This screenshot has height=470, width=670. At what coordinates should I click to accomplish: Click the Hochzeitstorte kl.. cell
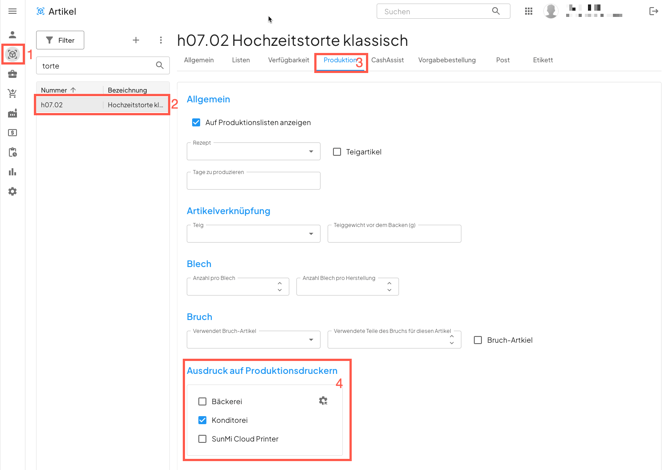(135, 105)
